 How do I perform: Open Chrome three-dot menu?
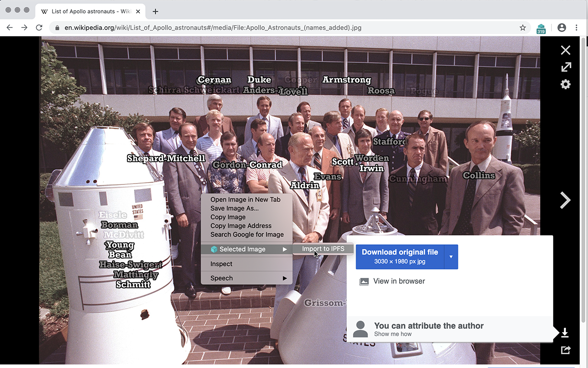point(577,28)
